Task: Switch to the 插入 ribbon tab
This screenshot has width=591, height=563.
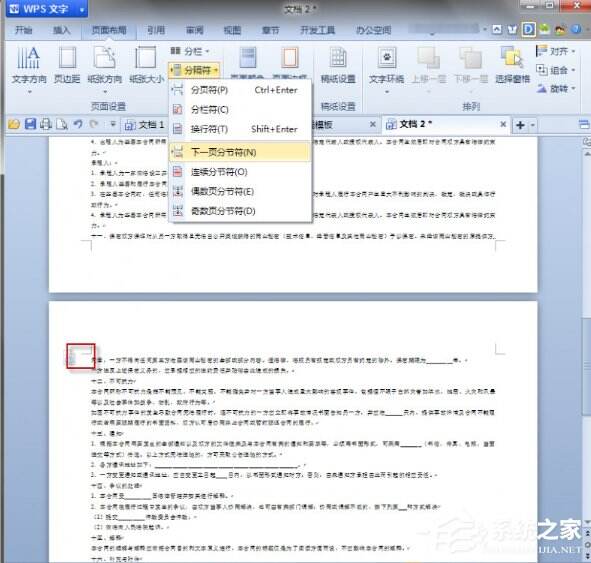Action: [61, 30]
